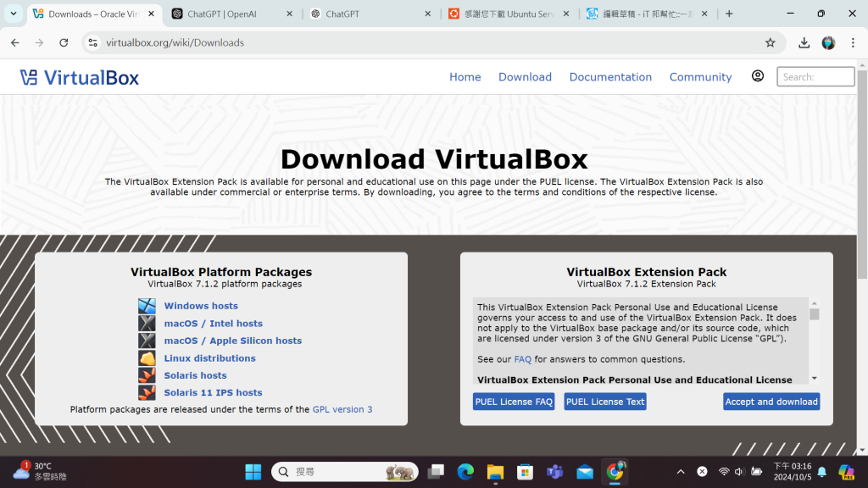The width and height of the screenshot is (868, 488).
Task: Click PUEL License FAQ button
Action: [514, 402]
